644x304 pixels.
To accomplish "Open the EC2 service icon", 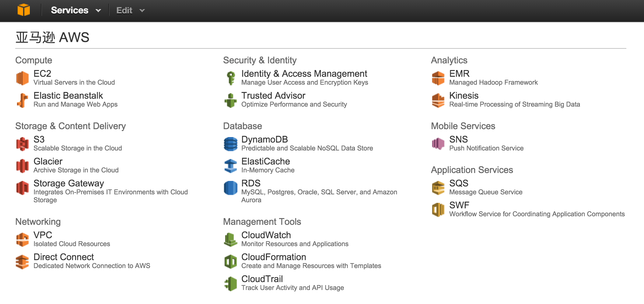I will (x=23, y=78).
